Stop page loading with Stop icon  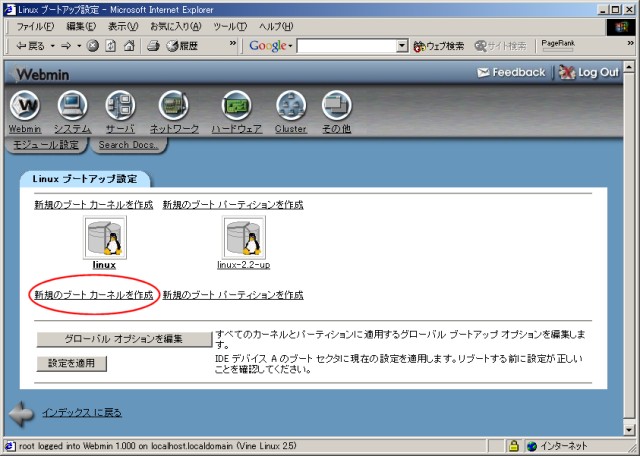click(x=93, y=46)
